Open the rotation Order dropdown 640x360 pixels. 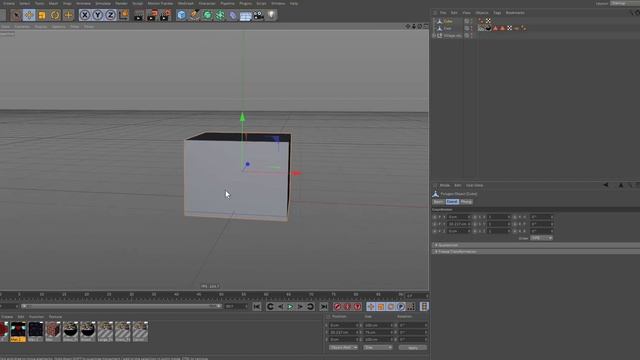[541, 238]
